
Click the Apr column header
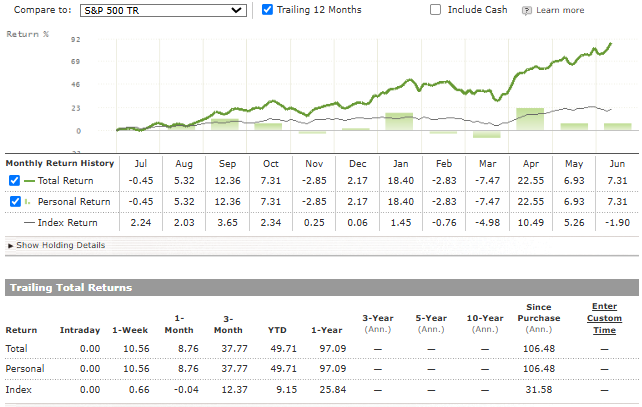(x=531, y=164)
